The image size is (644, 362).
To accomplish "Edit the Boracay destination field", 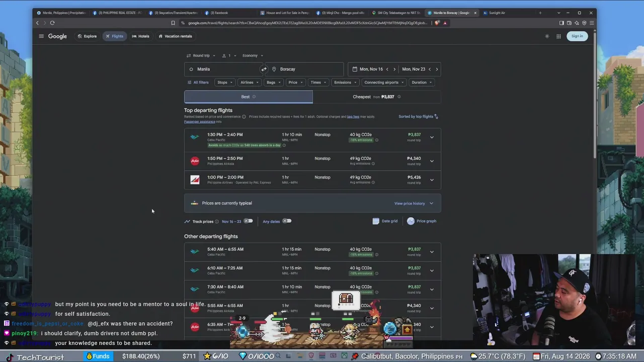I will [x=305, y=69].
